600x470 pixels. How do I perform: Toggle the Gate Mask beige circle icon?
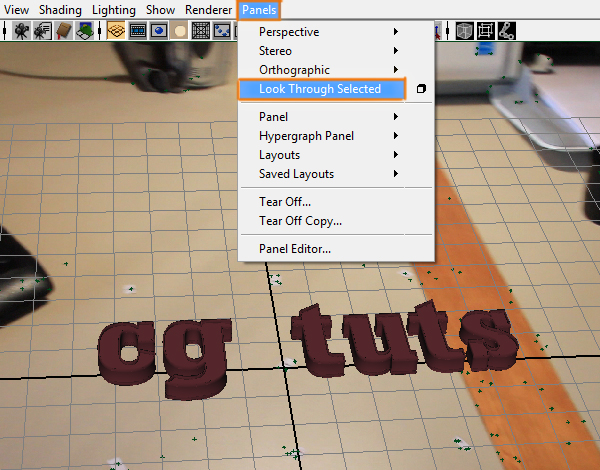[179, 31]
